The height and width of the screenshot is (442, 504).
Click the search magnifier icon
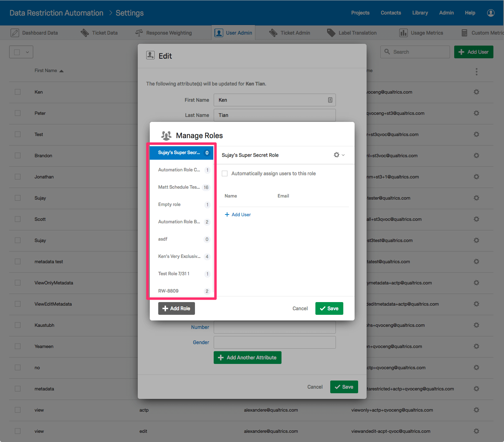(x=387, y=52)
